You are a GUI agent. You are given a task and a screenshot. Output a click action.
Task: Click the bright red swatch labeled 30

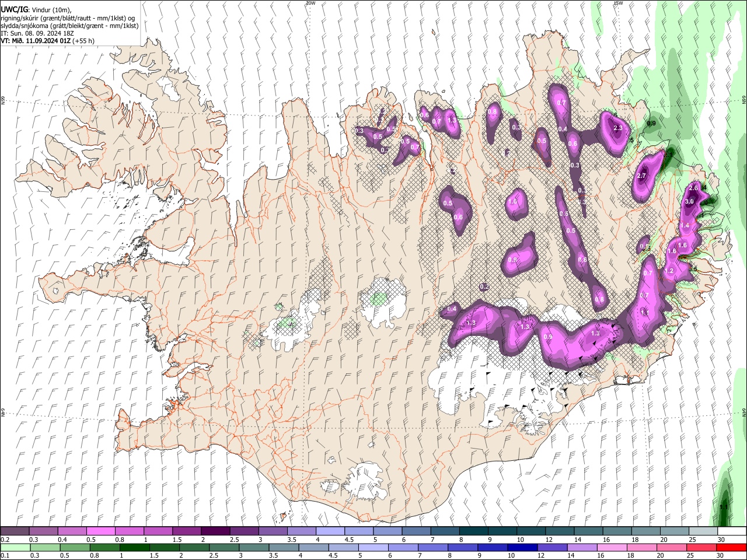[x=731, y=547]
